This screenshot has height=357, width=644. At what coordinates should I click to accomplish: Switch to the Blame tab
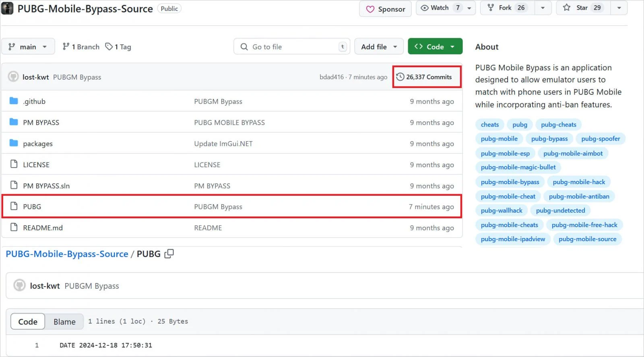(x=64, y=322)
